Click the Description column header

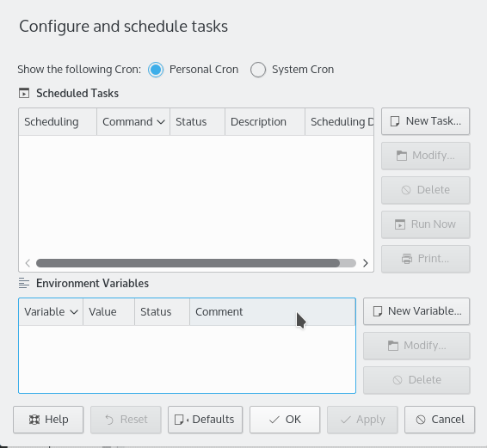coord(265,122)
